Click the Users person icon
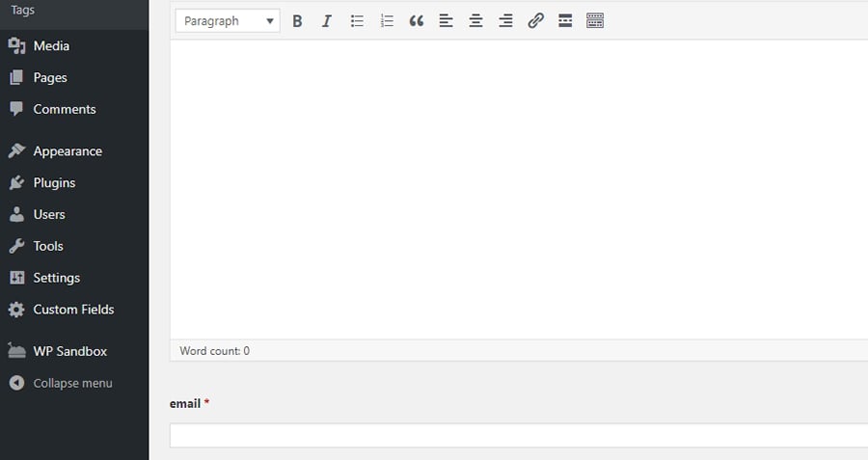Screen dimensions: 868x460 16,214
